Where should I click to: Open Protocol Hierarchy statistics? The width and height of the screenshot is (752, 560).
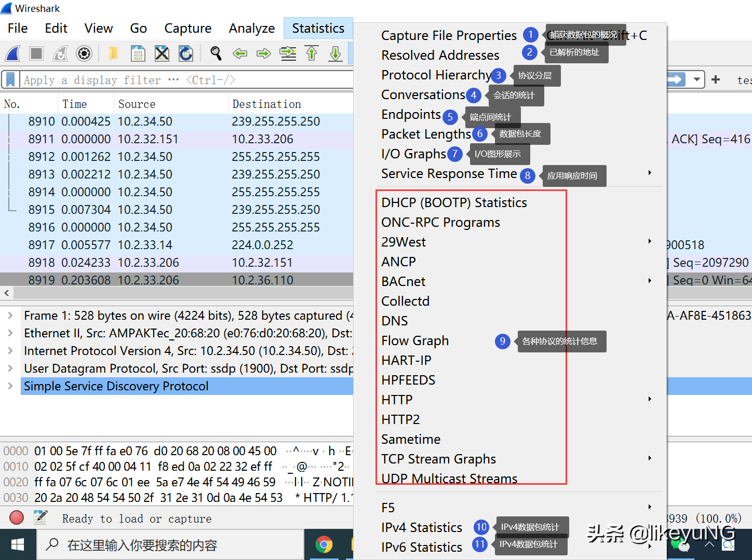(x=436, y=75)
